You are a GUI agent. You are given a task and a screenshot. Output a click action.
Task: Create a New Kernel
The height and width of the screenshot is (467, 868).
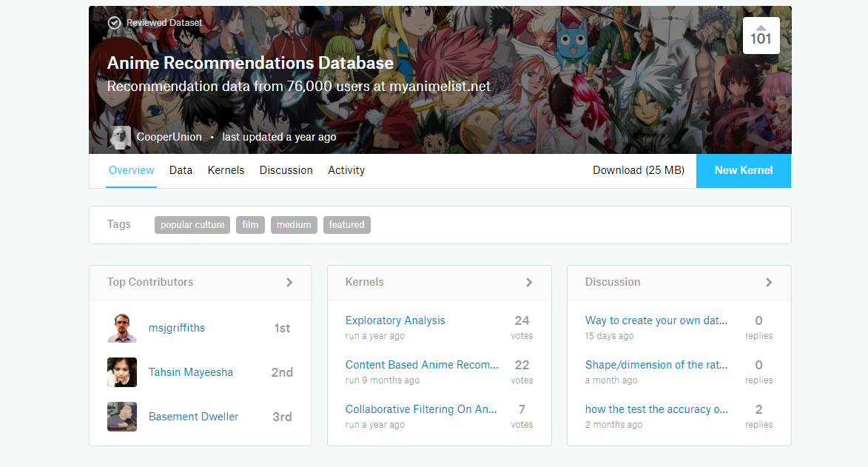[x=744, y=171]
